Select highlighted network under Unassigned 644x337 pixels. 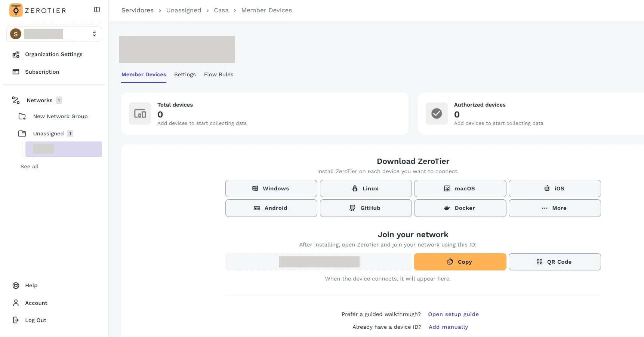click(x=64, y=149)
